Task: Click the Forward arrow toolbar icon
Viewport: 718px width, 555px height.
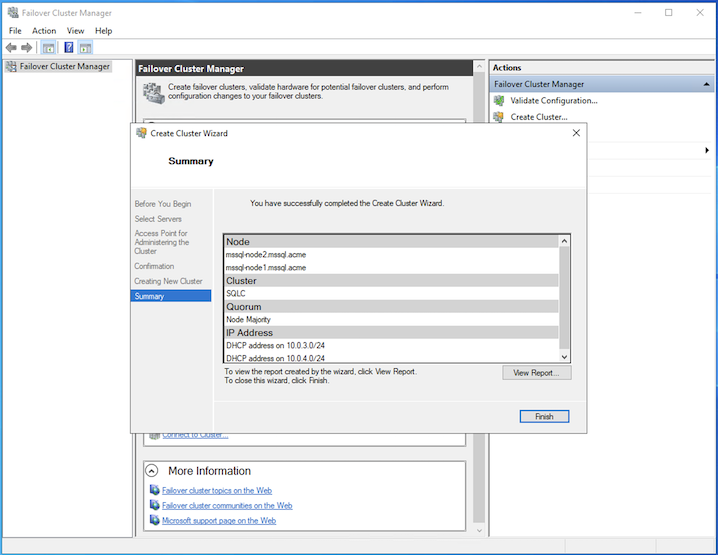Action: [27, 47]
